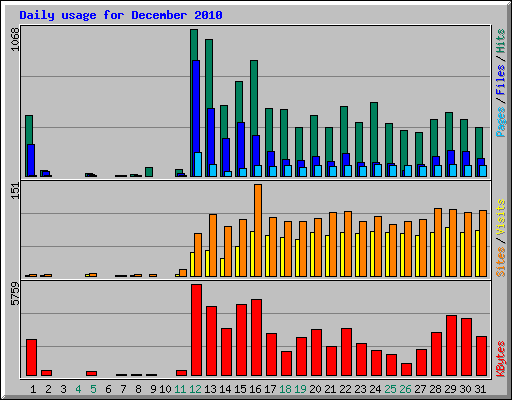
Task: Click the 5759 KBytes axis value
Action: pos(15,294)
